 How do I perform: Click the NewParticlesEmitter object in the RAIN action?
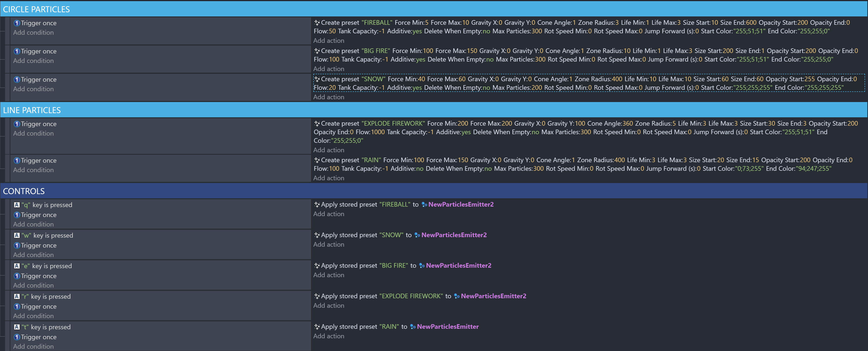tap(448, 327)
